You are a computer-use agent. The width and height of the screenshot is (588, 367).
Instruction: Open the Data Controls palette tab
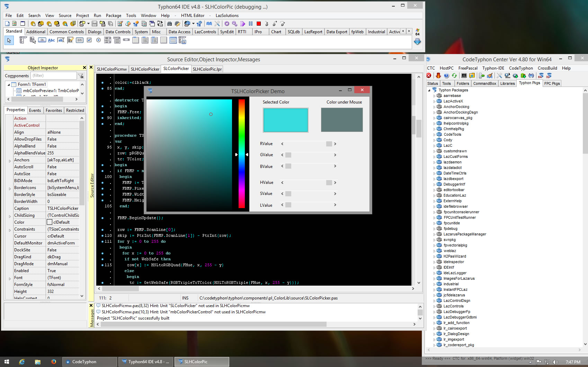click(x=118, y=32)
